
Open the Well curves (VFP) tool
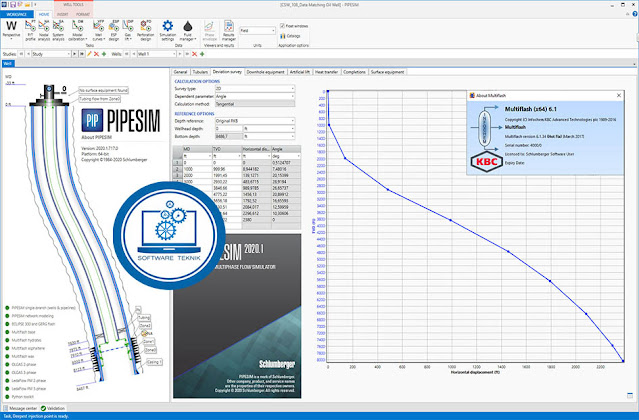(98, 31)
